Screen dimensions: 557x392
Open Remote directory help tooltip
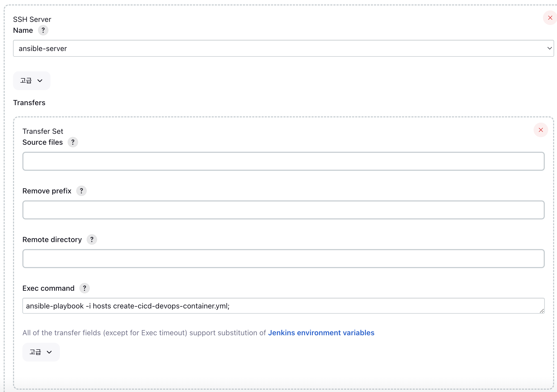click(92, 240)
